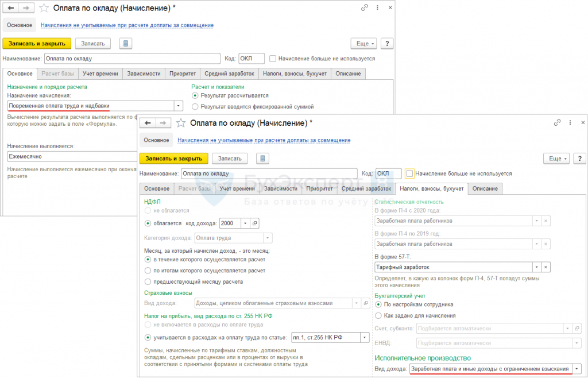The image size is (588, 378).
Task: Open link 'Начисления не учитываемые' in front window
Action: (264, 140)
